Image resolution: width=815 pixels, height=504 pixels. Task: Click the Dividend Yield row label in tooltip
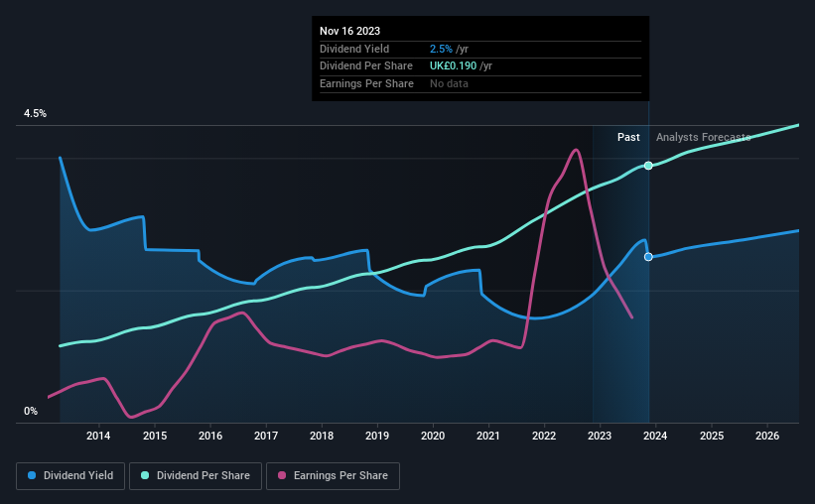coord(354,49)
